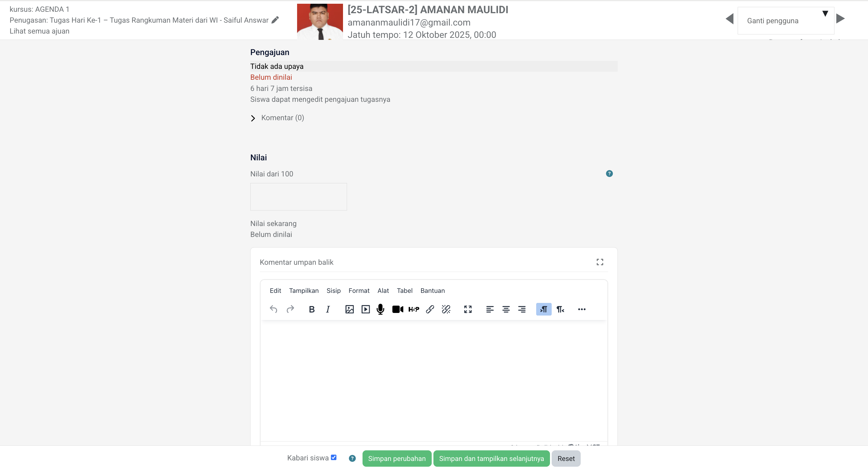Click the unlink icon in editor
Screen dimensions: 868x473
pos(446,309)
